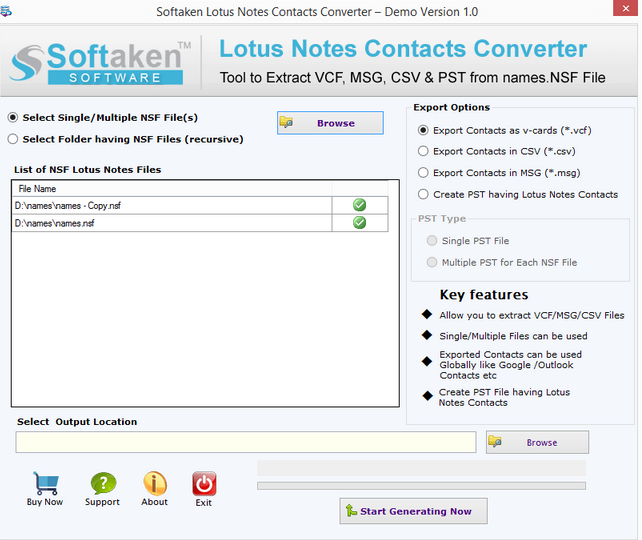Click the Buy Now label
The image size is (642, 540).
coord(45,502)
